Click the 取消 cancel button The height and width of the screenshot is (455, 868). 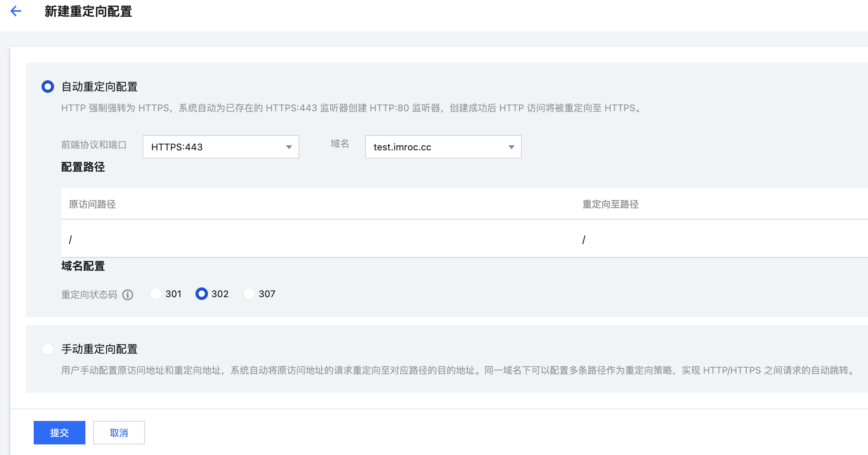119,433
